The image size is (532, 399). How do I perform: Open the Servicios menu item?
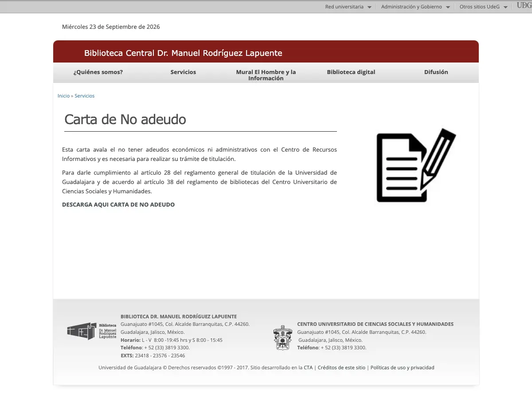[183, 72]
